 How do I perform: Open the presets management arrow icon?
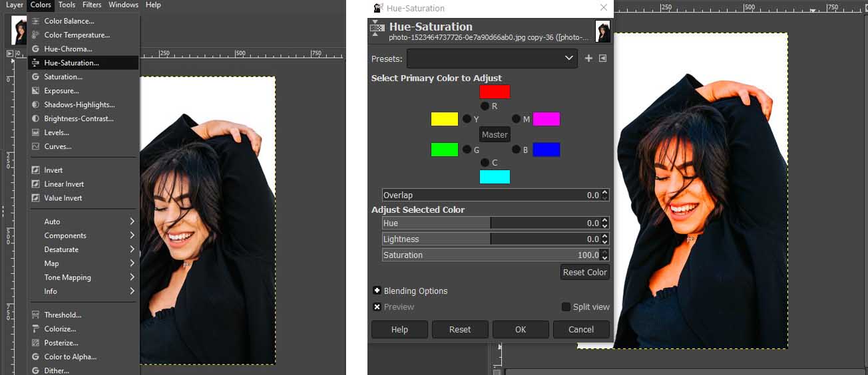(x=603, y=59)
